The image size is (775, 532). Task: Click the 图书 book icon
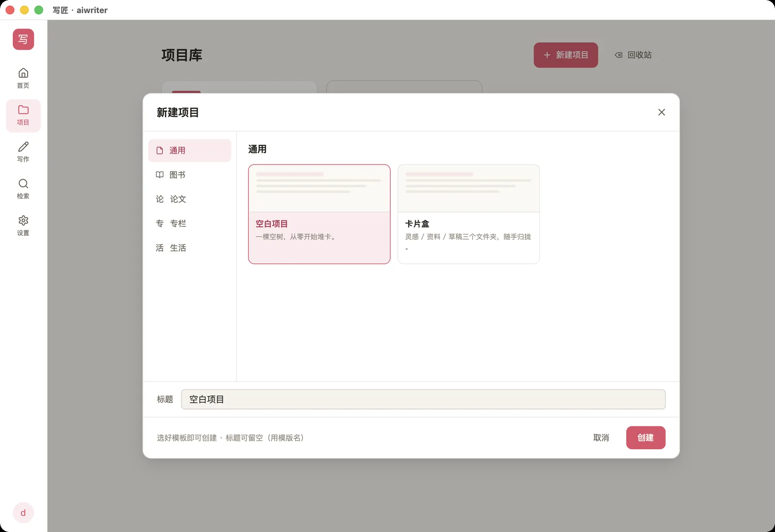point(160,175)
